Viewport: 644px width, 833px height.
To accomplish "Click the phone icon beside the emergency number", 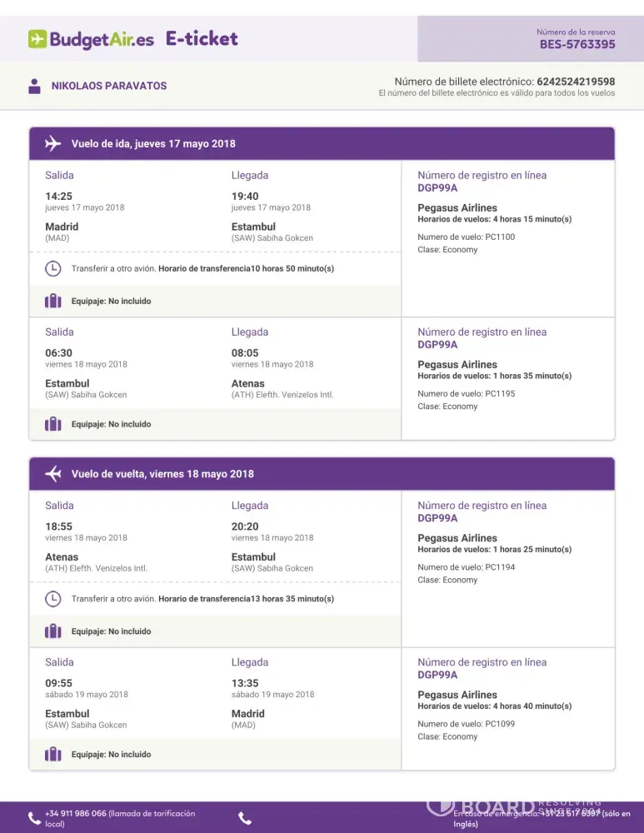I will click(245, 818).
